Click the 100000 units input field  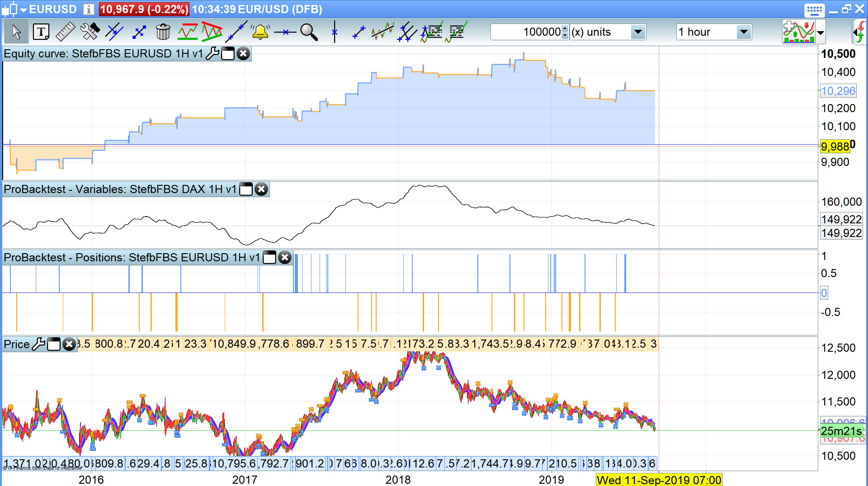pos(526,32)
